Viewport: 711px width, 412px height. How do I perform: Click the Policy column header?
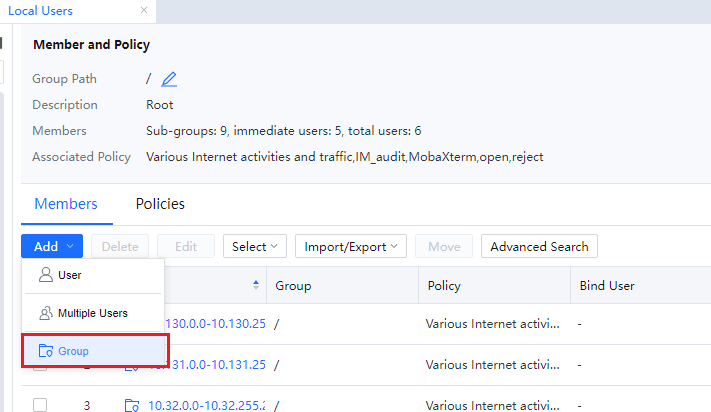[443, 286]
